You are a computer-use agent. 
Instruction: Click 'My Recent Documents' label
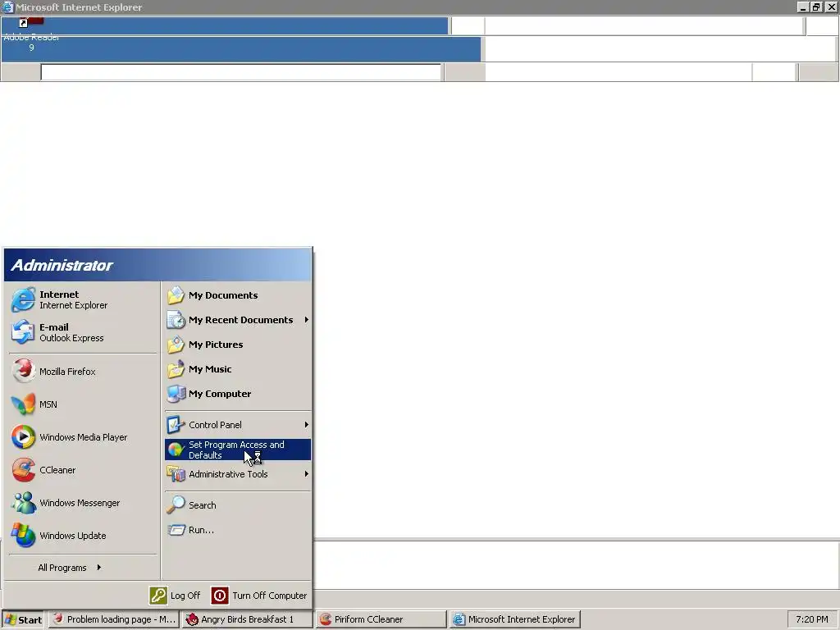(240, 320)
